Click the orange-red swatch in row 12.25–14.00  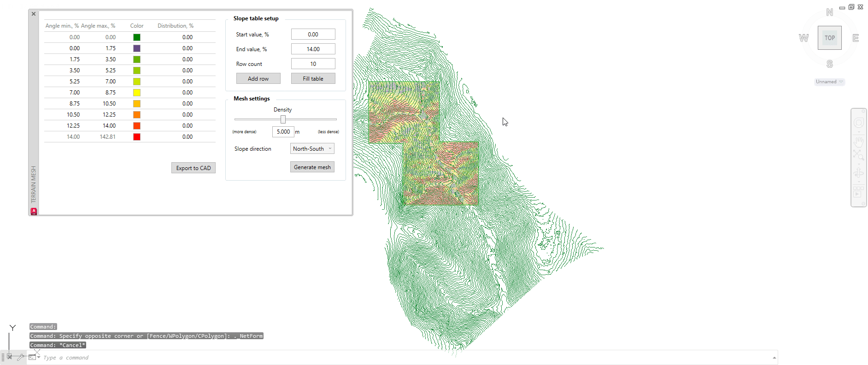137,126
